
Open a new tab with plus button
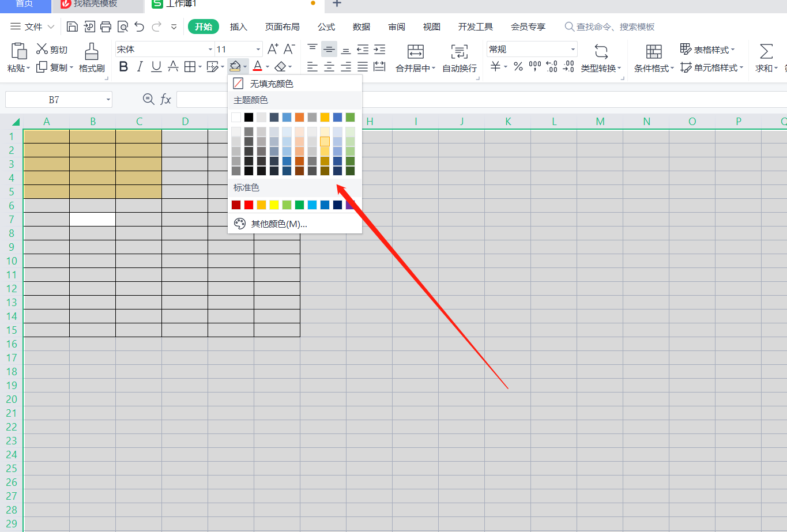pos(337,3)
